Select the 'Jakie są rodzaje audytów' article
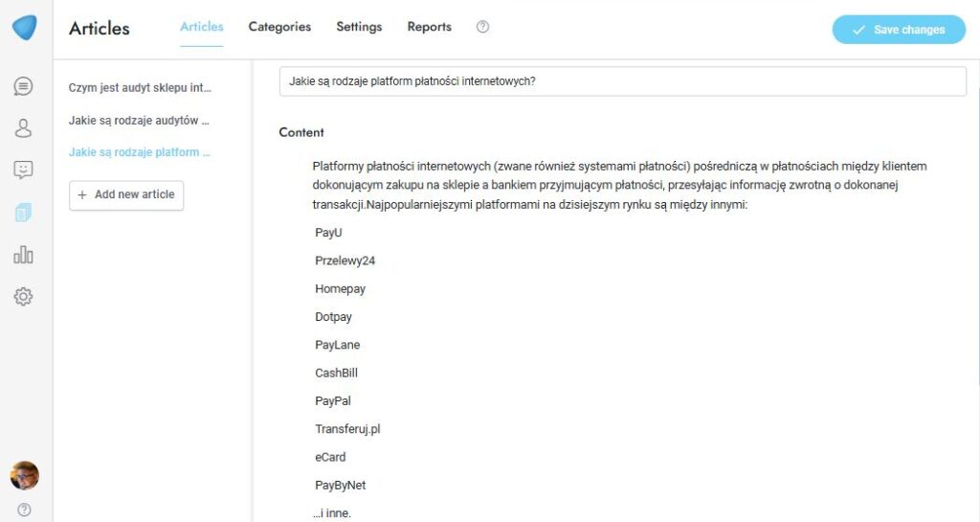Image resolution: width=980 pixels, height=522 pixels. point(139,121)
